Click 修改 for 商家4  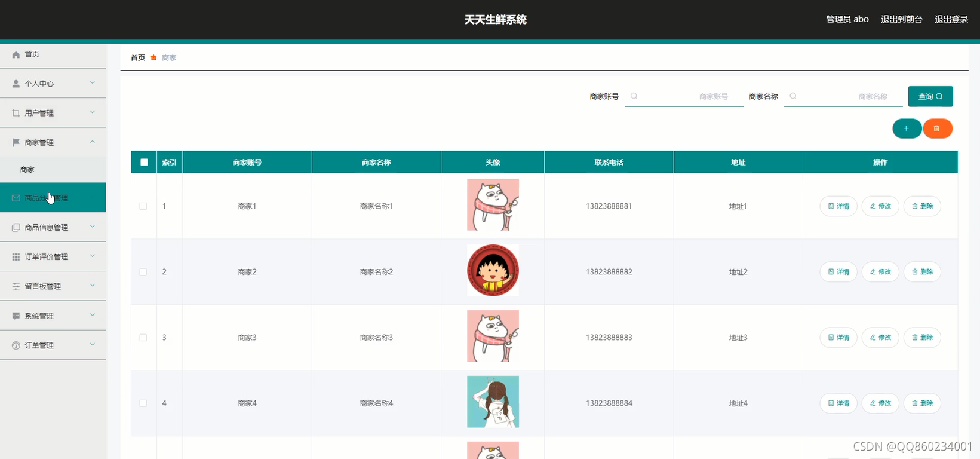(x=880, y=403)
